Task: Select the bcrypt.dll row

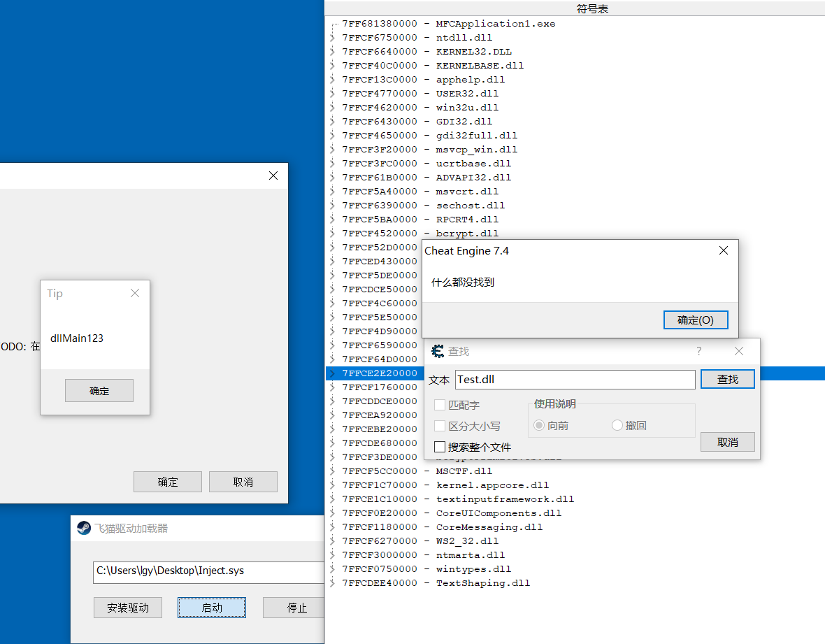Action: 420,233
